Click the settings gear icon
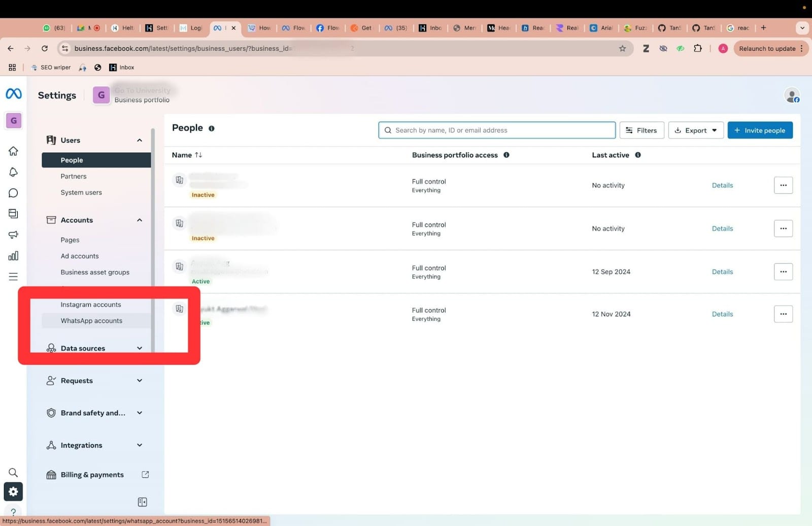The image size is (812, 526). (x=13, y=491)
